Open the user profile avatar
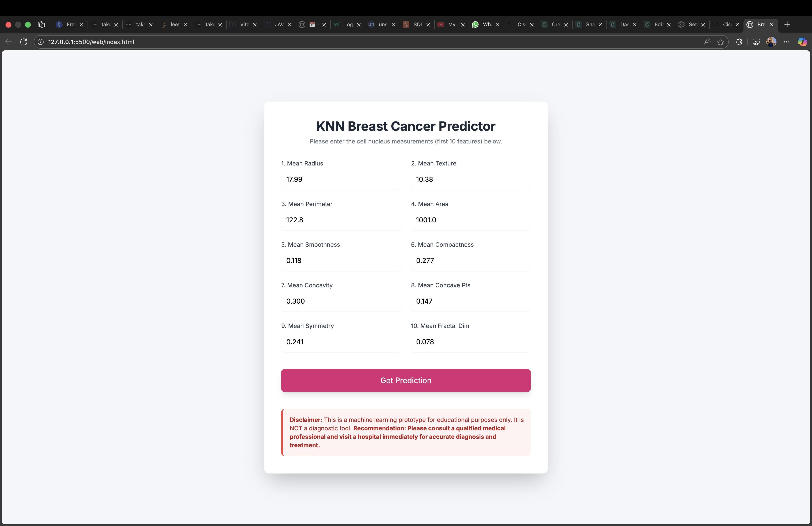 (771, 42)
